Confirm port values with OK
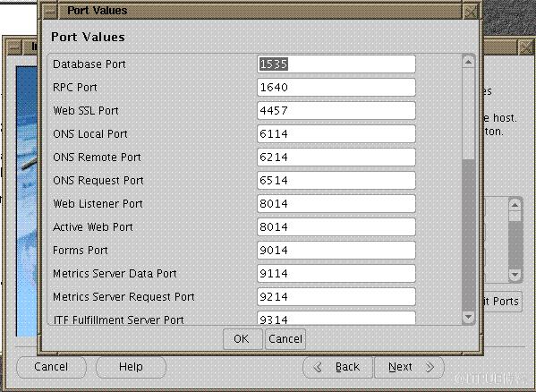The width and height of the screenshot is (536, 392). 242,339
